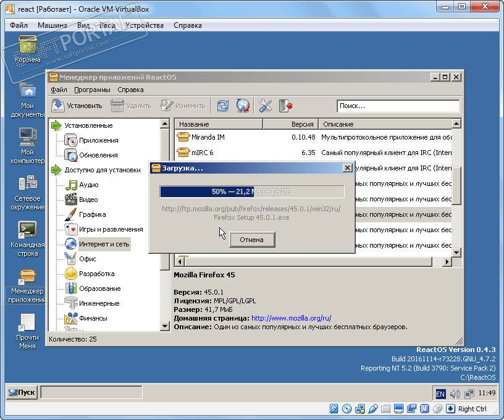Viewport: 504px width, 420px height.
Task: Open VirtualBox Ввод menu
Action: (x=107, y=25)
